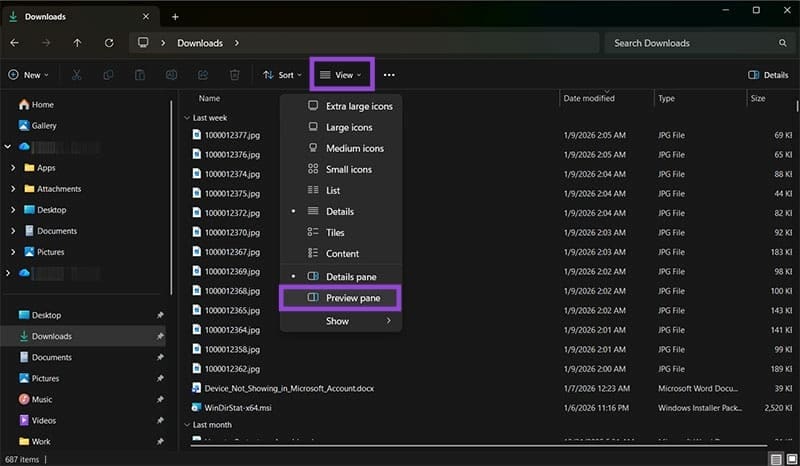Image resolution: width=800 pixels, height=466 pixels.
Task: Enable Preview pane in View menu
Action: point(340,298)
